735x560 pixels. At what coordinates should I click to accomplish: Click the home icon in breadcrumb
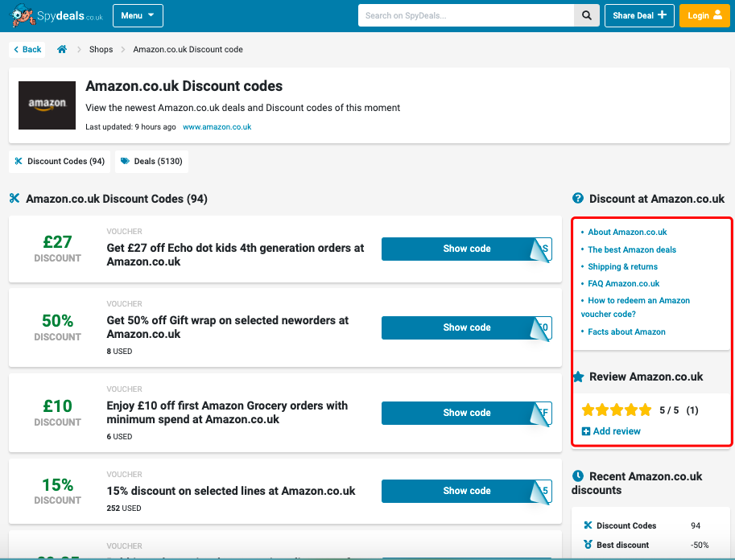click(62, 49)
